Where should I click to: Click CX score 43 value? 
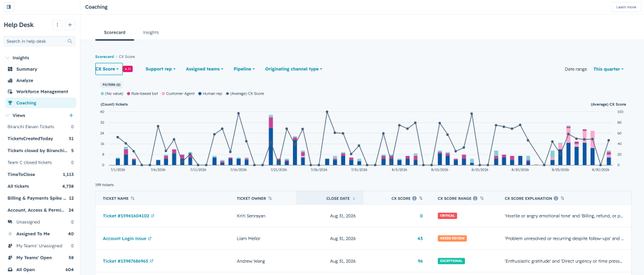coord(420,238)
